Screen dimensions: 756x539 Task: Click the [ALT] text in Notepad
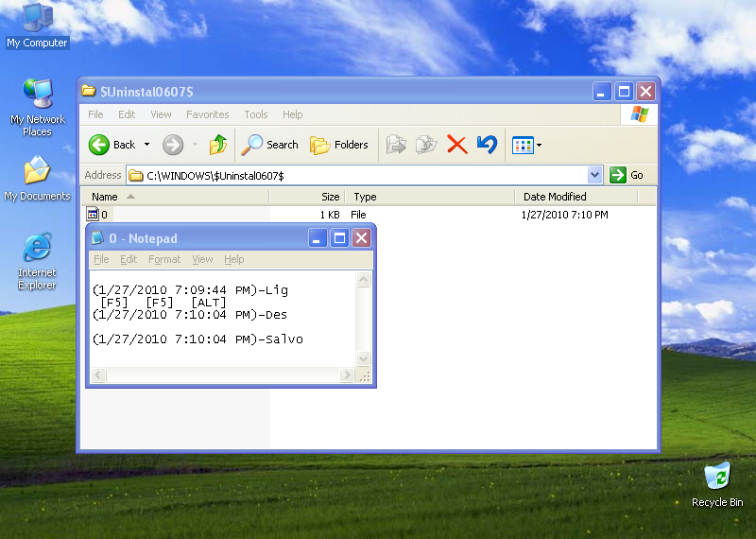(x=208, y=303)
